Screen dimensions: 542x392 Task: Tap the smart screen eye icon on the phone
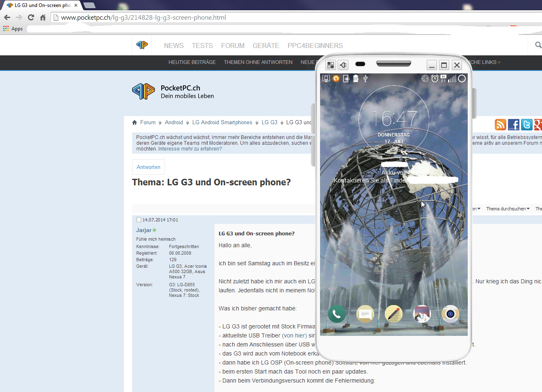click(346, 78)
